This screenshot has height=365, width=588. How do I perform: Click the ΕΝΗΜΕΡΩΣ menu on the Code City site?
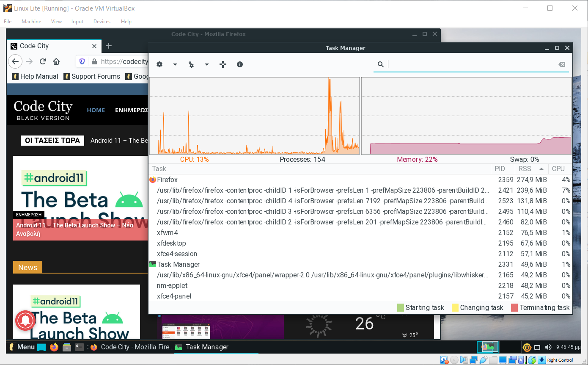pos(131,110)
